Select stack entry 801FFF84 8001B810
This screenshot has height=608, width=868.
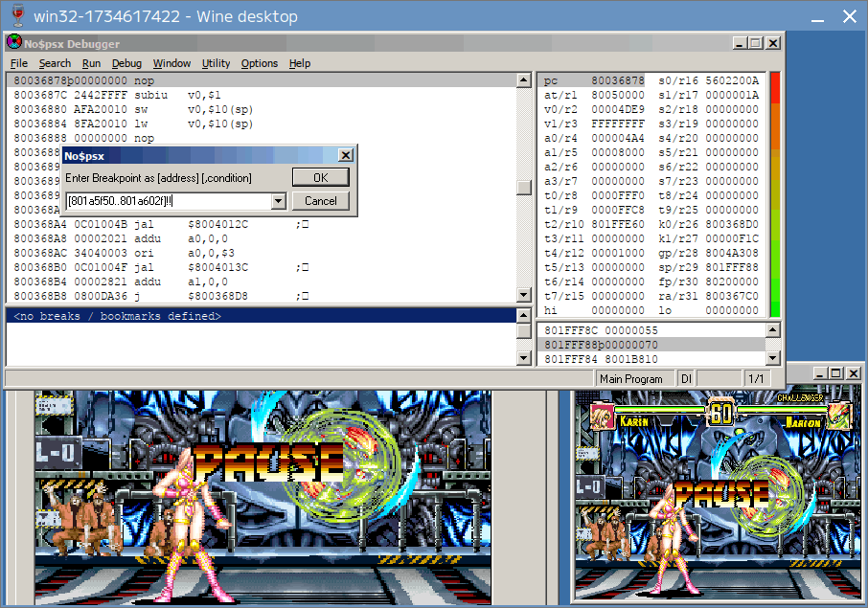[x=651, y=359]
